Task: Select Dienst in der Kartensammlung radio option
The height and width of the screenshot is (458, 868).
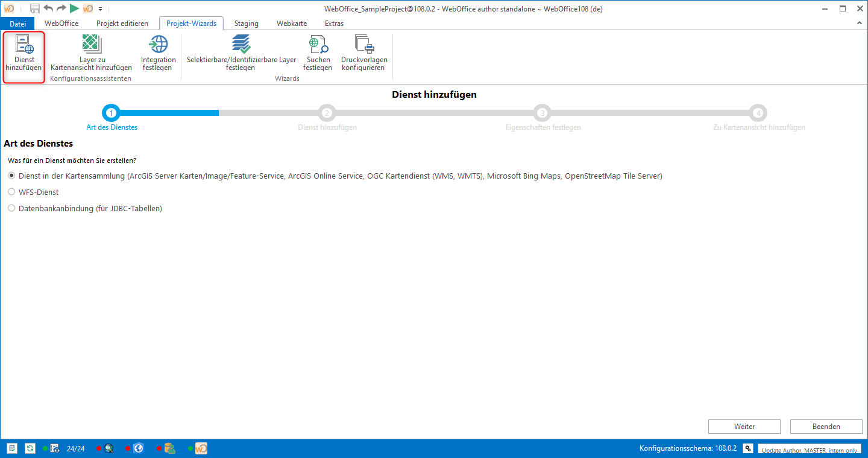Action: 11,176
